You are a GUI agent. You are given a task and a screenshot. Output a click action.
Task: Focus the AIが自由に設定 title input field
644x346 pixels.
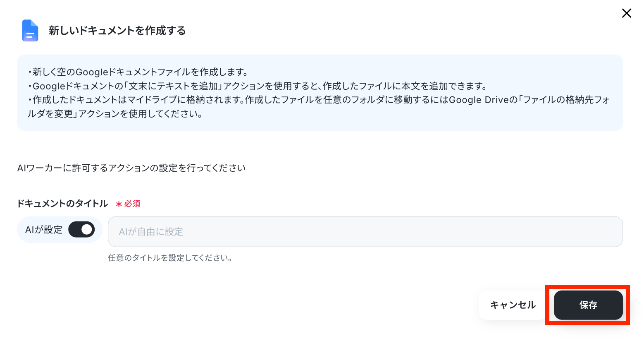[365, 232]
